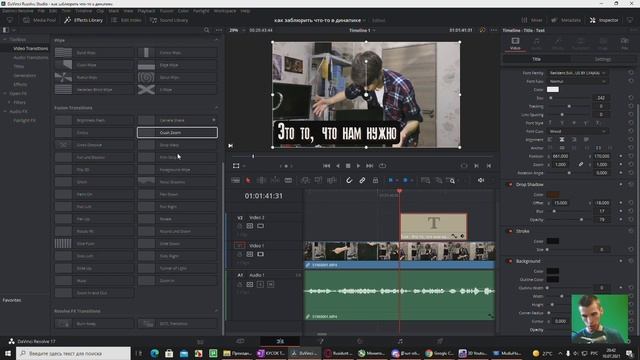Viewport: 640px width, 360px height.
Task: Open the Font Face dropdown
Action: 577,82
